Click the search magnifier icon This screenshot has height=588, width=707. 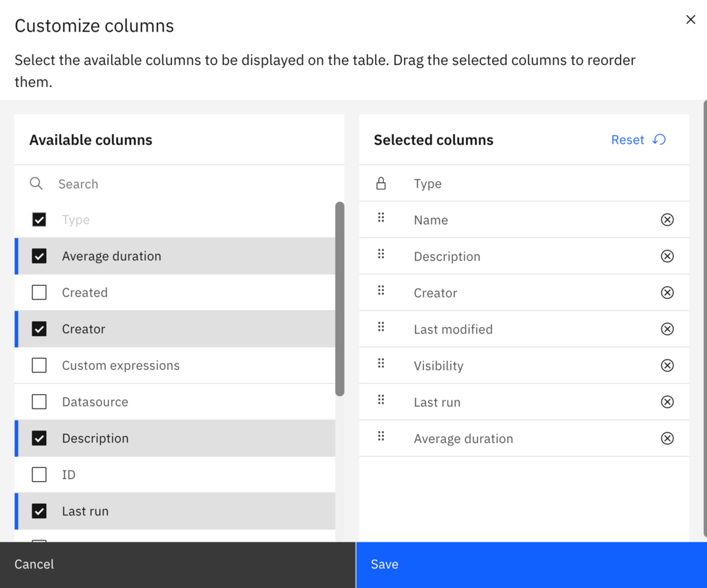[x=37, y=184]
